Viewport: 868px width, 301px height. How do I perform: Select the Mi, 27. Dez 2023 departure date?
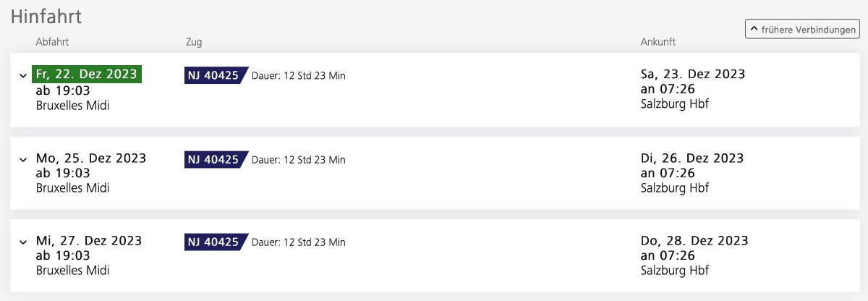click(x=89, y=241)
